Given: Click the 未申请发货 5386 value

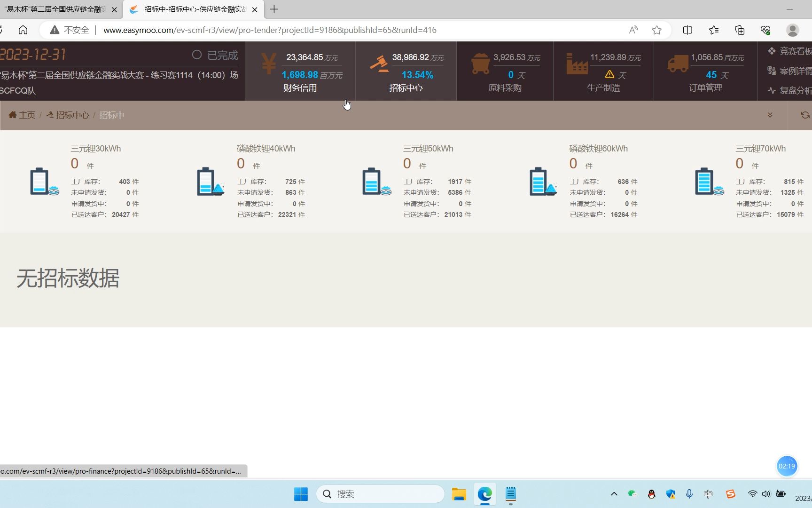Looking at the screenshot, I should 455,192.
